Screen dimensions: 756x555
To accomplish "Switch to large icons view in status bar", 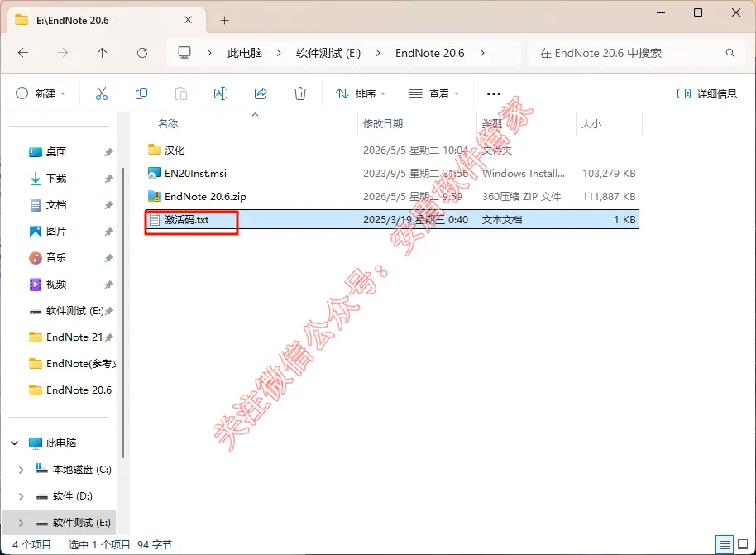I will [743, 545].
